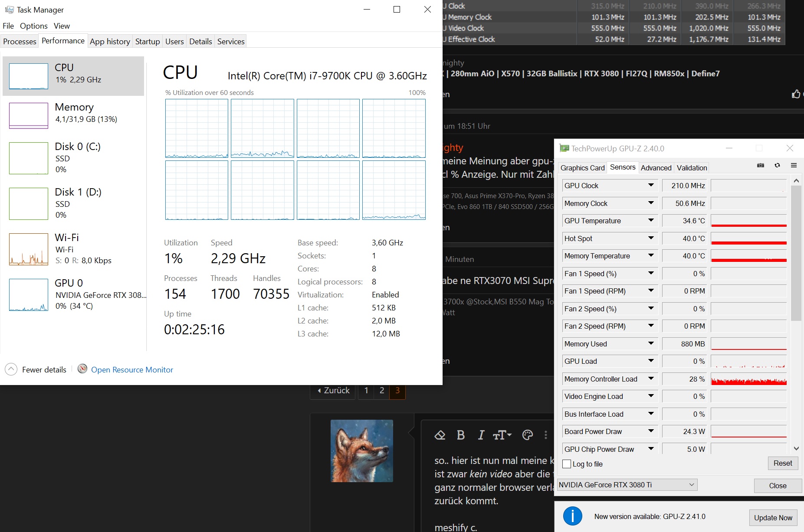Open the font size tool in forum editor
Screen dimensions: 804x532
pos(502,435)
